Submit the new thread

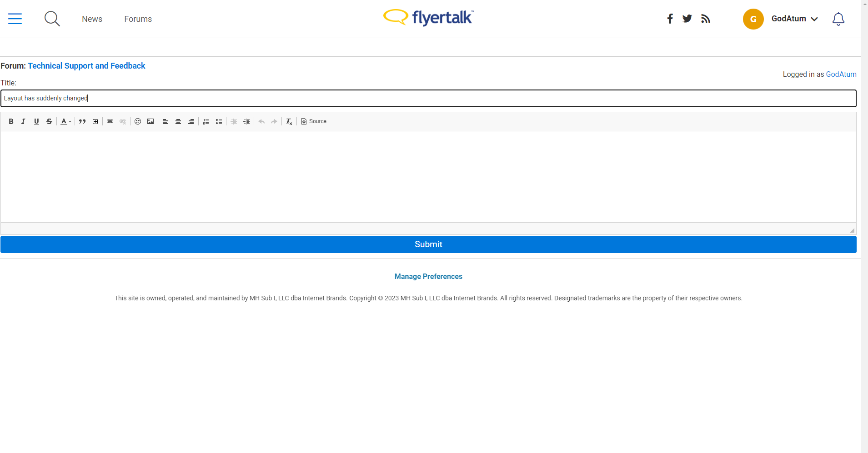(x=428, y=244)
